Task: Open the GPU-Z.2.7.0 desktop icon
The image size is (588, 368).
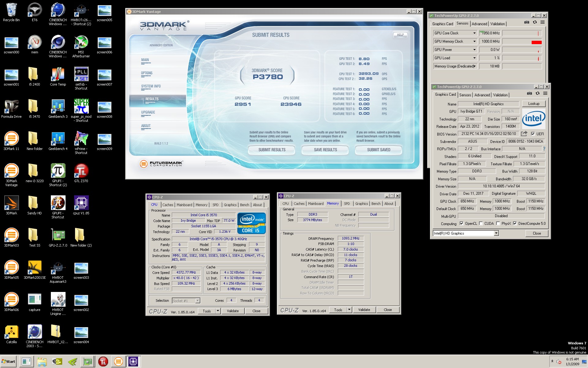Action: pyautogui.click(x=58, y=238)
